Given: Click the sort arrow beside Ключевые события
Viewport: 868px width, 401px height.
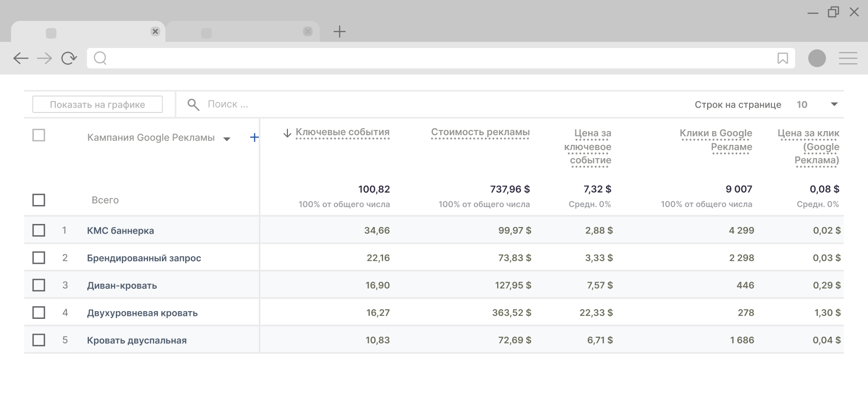Looking at the screenshot, I should pos(287,133).
